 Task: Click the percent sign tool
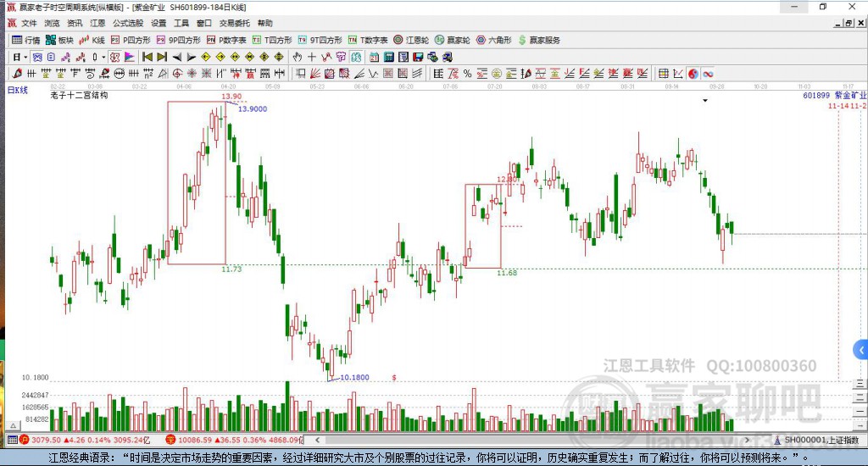pyautogui.click(x=467, y=74)
